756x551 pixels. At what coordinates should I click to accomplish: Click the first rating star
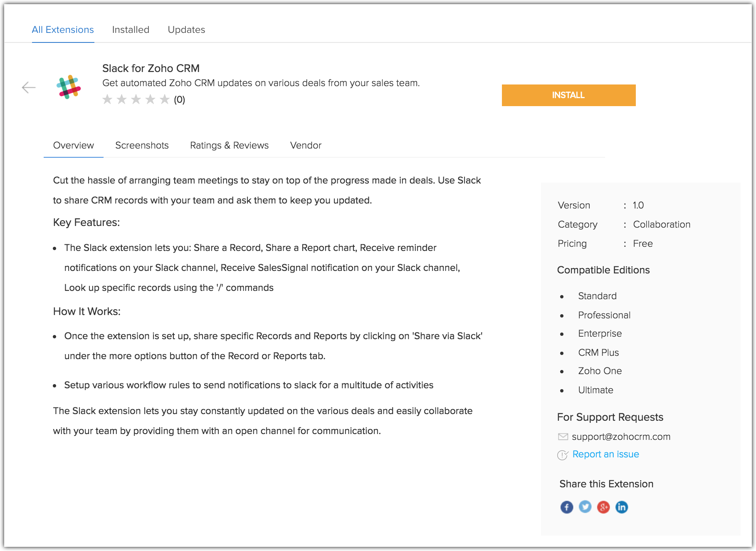click(x=107, y=99)
